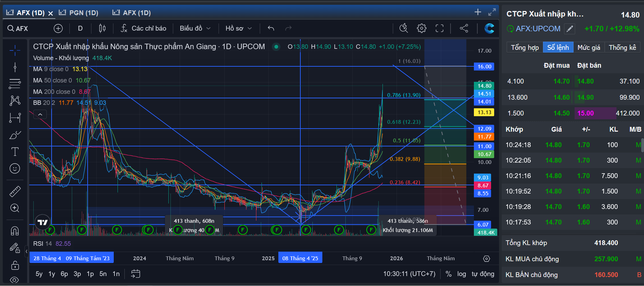
Task: Click the 10:30:11 (UTC+7) timezone clock
Action: [x=409, y=274]
